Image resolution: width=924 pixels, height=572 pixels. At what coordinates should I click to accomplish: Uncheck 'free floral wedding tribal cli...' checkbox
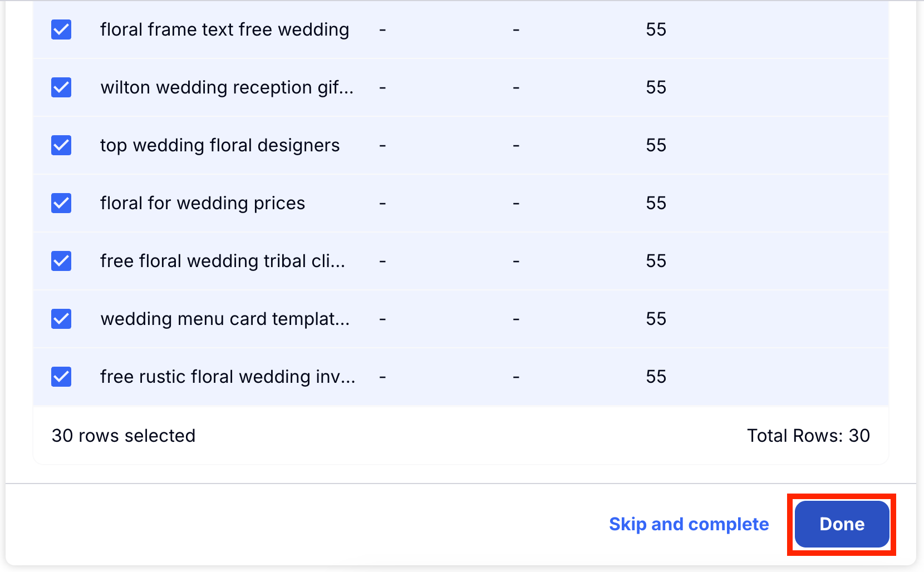61,261
